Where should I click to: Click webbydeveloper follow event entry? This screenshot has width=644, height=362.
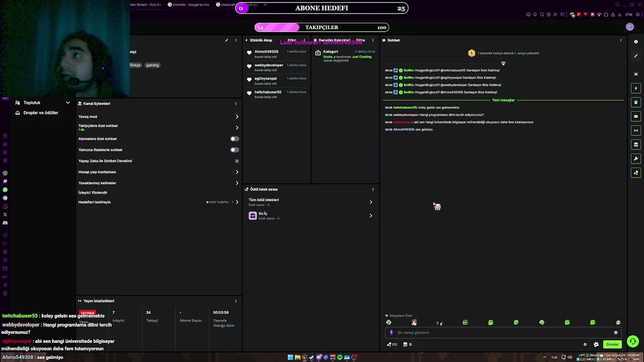pyautogui.click(x=276, y=67)
